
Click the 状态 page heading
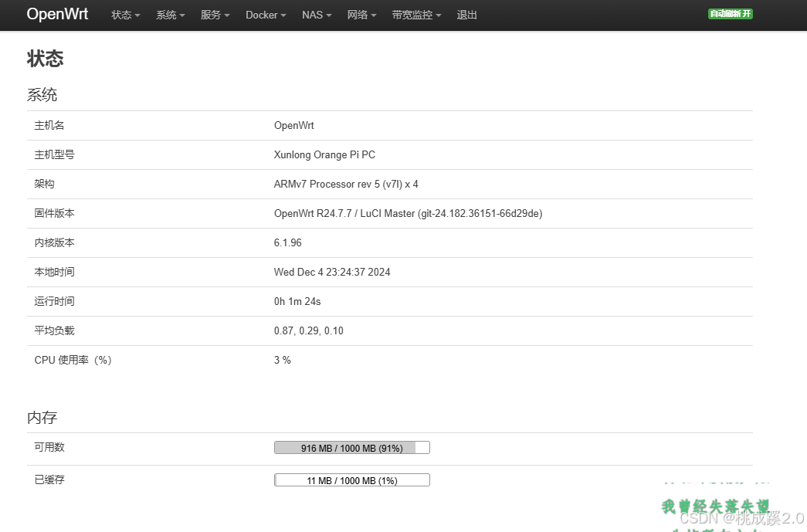tap(46, 59)
